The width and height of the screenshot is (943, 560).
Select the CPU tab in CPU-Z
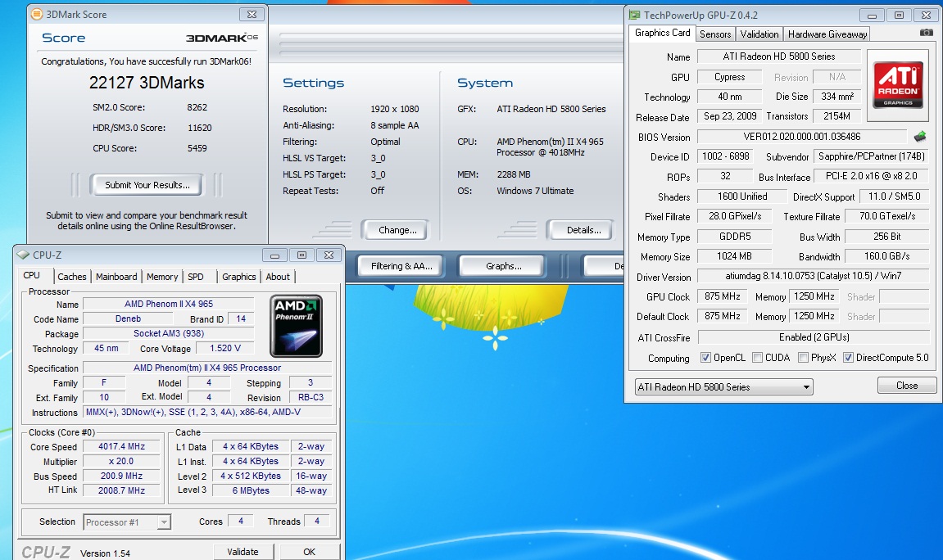coord(32,275)
